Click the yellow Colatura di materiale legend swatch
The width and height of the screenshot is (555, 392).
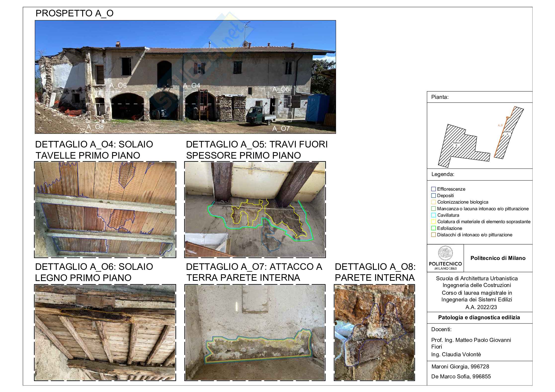tap(433, 222)
